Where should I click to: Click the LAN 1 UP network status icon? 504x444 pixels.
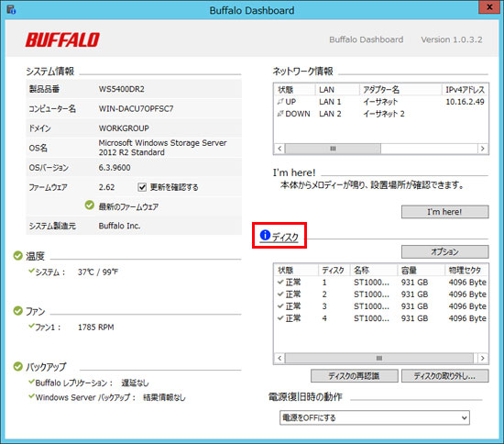(280, 102)
